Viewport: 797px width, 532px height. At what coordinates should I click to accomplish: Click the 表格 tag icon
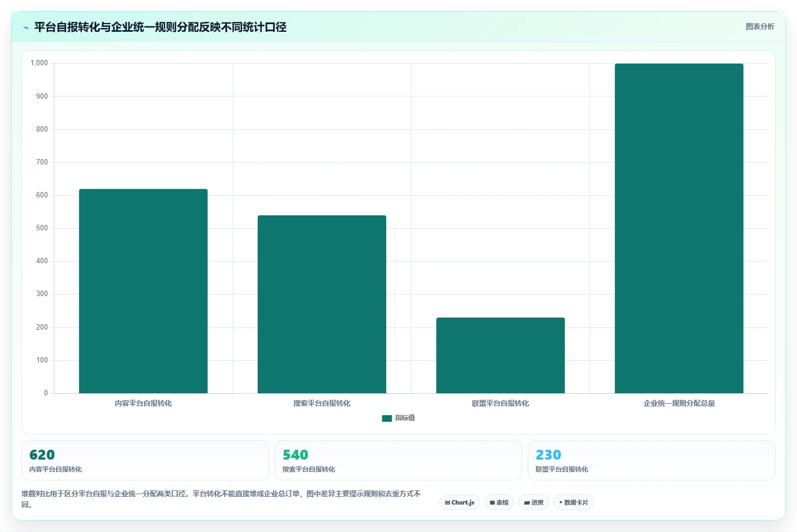tap(493, 502)
